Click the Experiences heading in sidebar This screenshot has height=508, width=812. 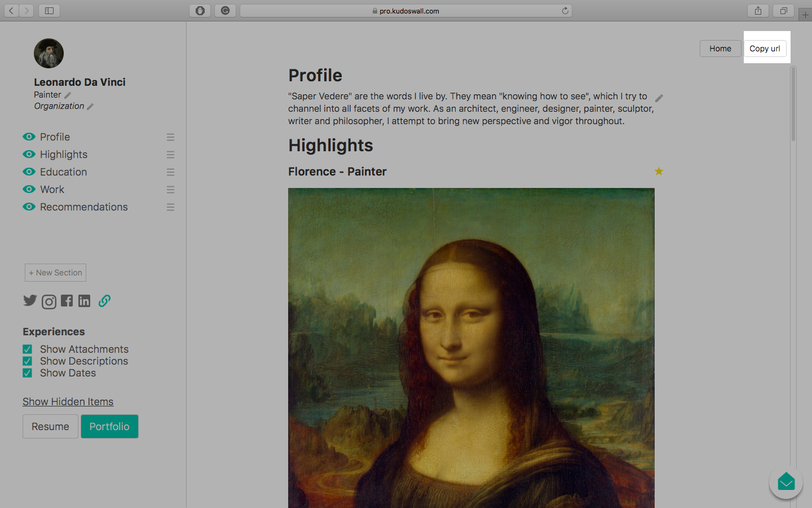coord(54,332)
